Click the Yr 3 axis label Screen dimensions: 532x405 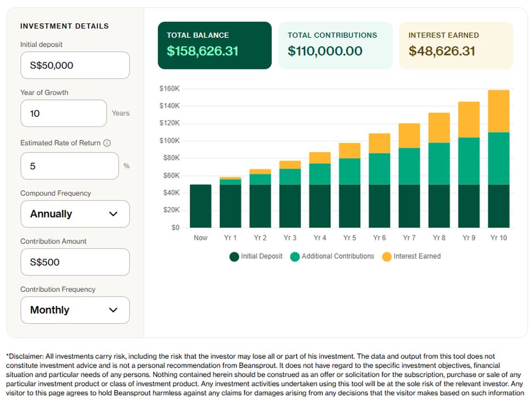(290, 238)
